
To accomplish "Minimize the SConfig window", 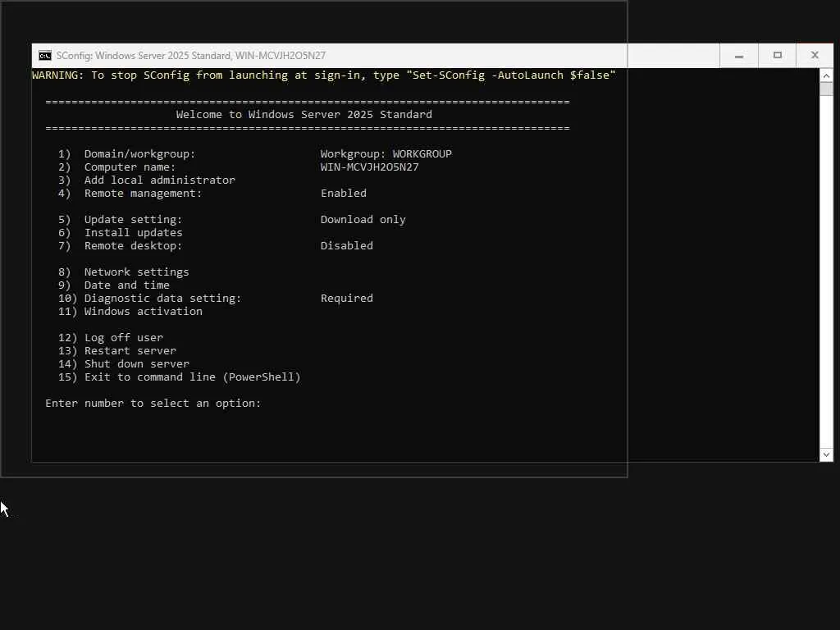I will (x=739, y=56).
